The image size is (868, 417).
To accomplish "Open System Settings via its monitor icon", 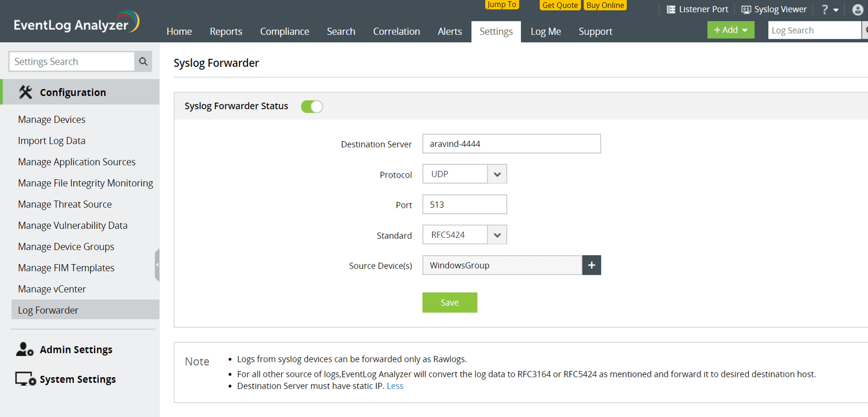I will coord(25,379).
